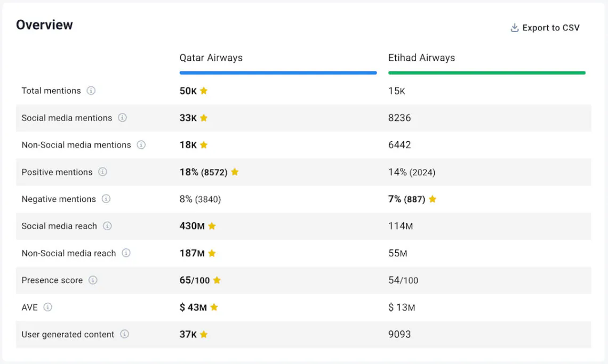Viewport: 608px width, 364px height.
Task: Click the download icon beside Export to CSV
Action: point(515,28)
